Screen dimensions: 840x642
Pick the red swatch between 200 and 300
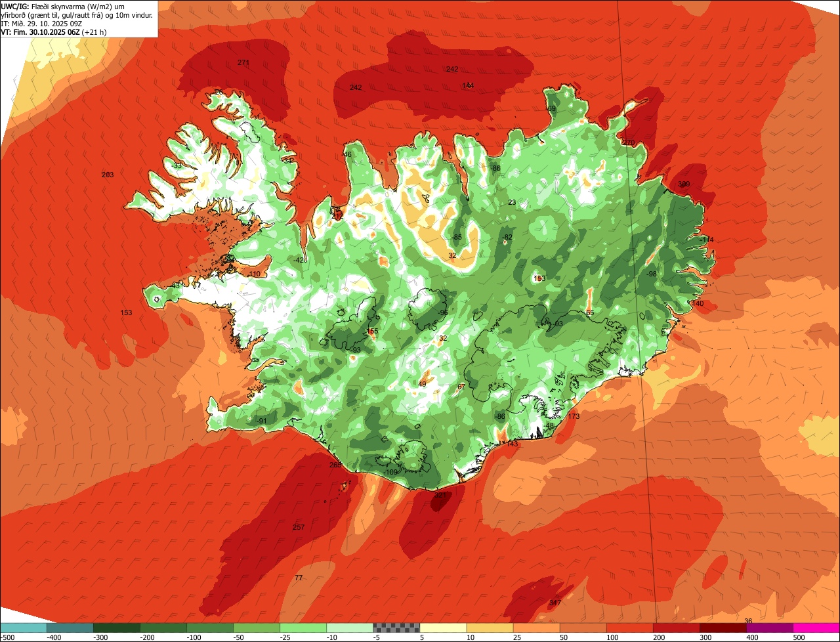click(675, 628)
